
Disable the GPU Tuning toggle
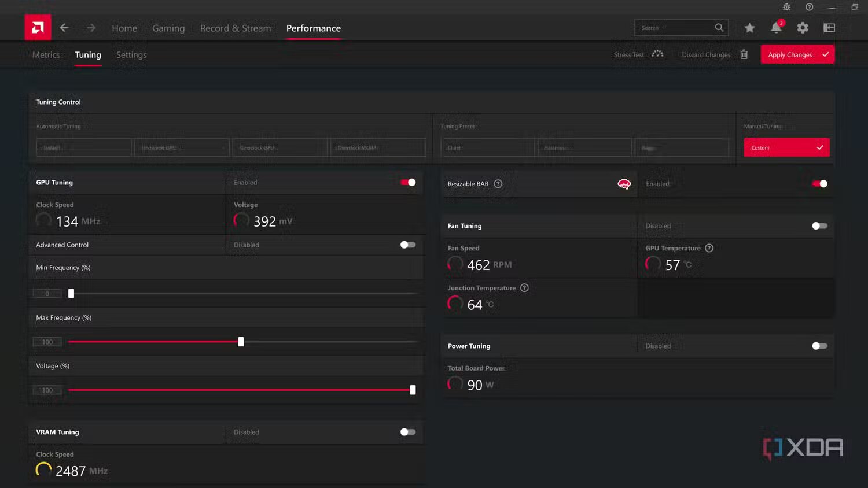pos(408,183)
